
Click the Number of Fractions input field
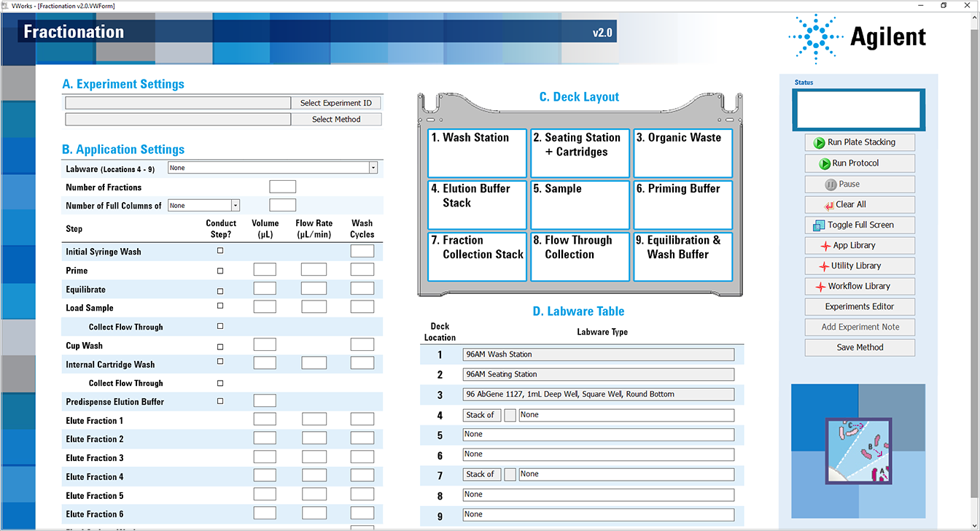point(283,187)
